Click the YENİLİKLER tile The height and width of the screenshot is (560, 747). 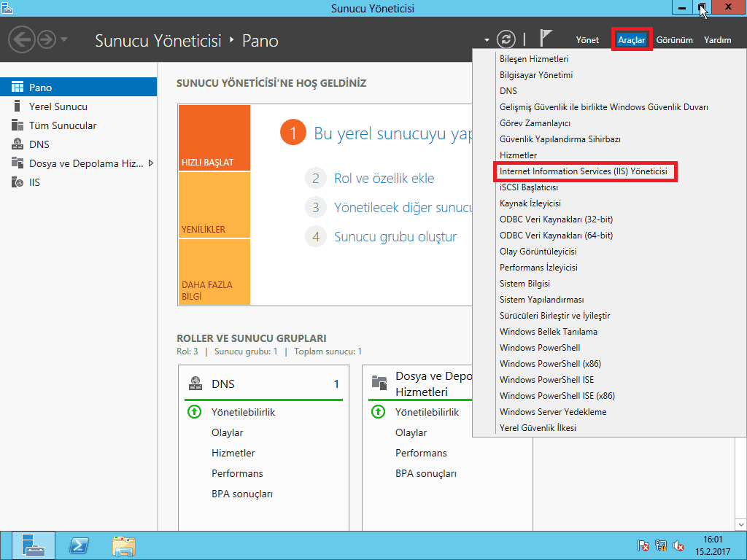[x=214, y=205]
